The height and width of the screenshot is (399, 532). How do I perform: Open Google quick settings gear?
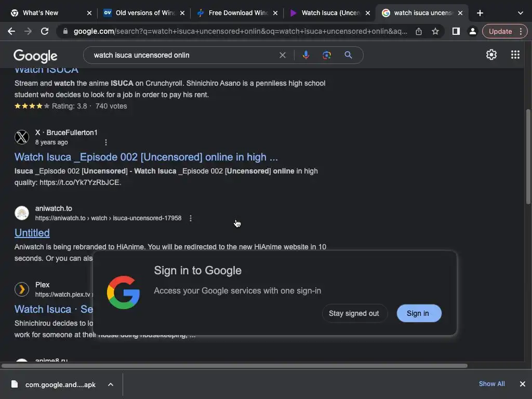(491, 55)
